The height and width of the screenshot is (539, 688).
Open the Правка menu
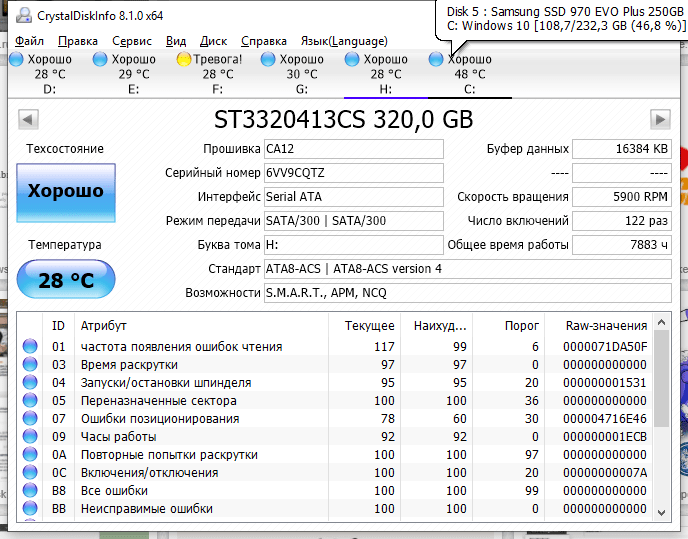tap(78, 41)
